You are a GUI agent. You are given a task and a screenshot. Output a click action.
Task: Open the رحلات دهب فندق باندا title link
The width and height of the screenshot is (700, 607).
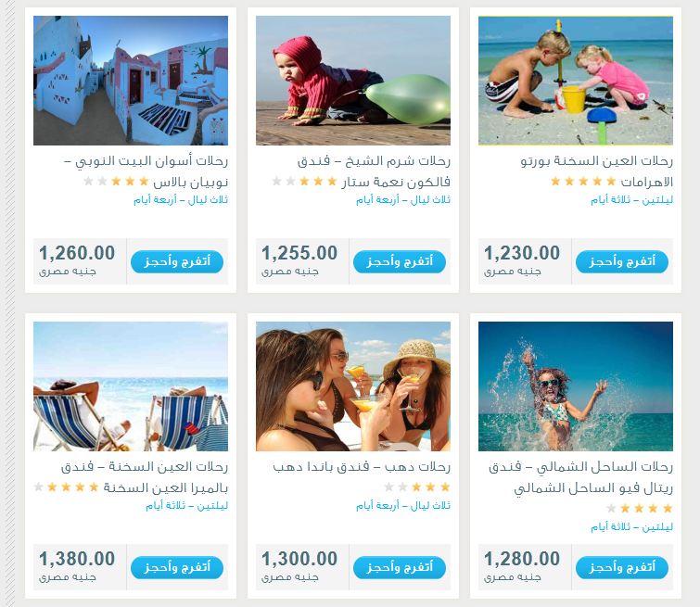362,467
